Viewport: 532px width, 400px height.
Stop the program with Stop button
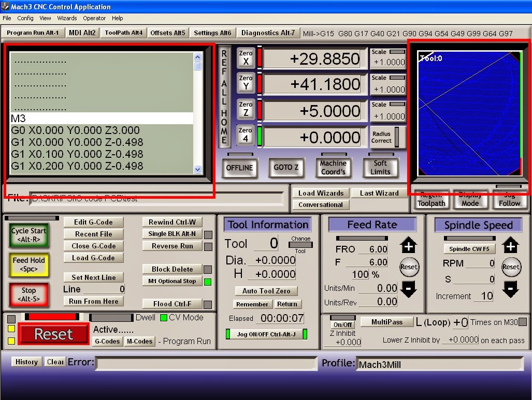coord(29,294)
